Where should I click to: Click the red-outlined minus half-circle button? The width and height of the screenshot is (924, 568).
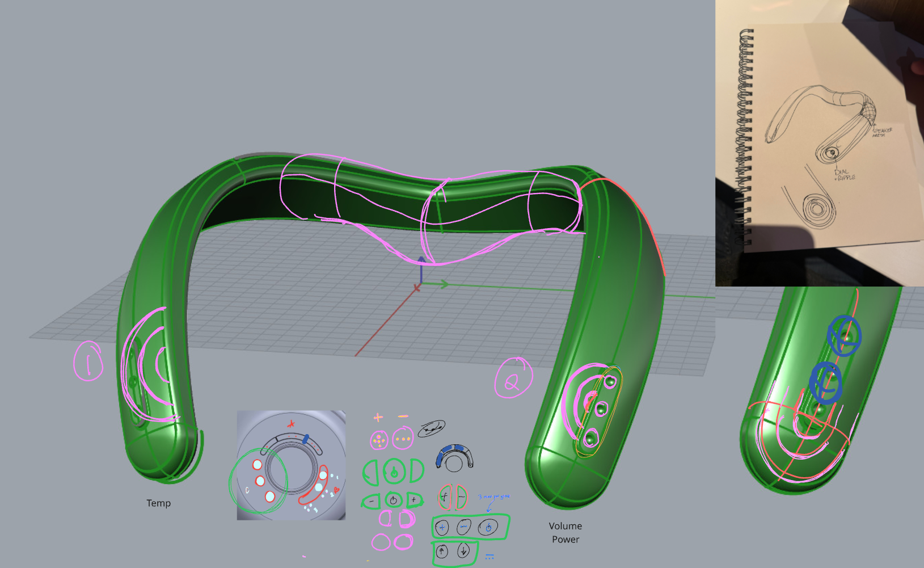point(461,496)
